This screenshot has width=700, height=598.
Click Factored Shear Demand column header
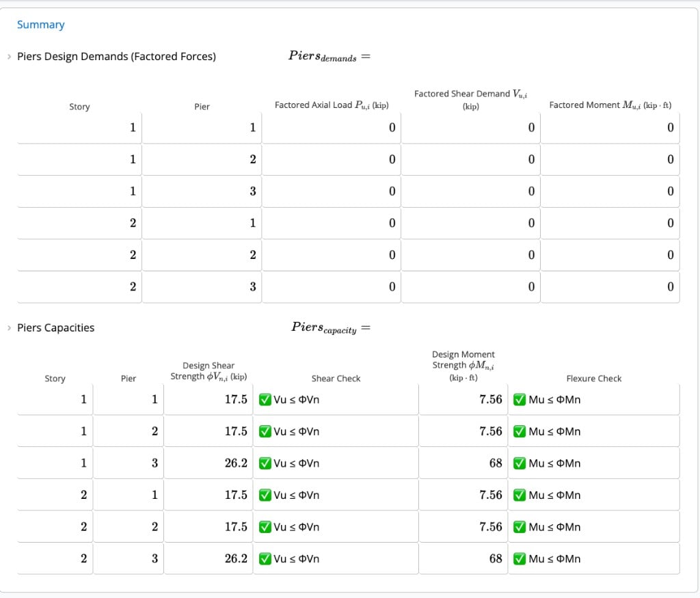[x=470, y=100]
